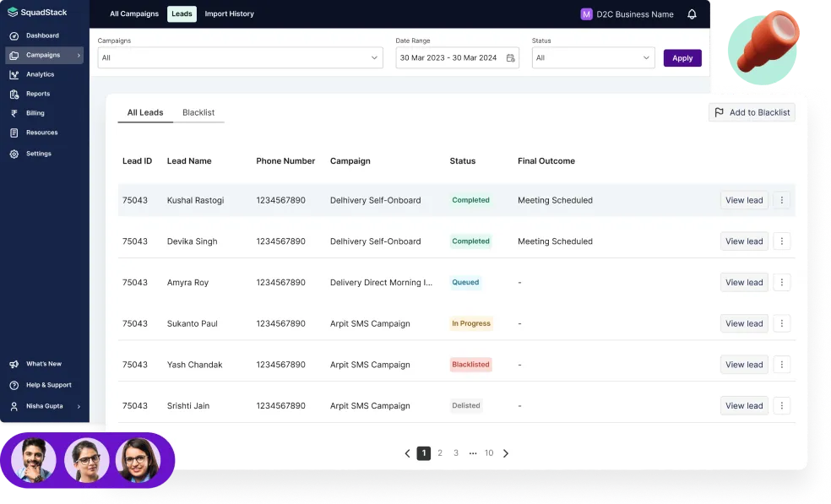Go to page 2 of leads

tap(439, 453)
